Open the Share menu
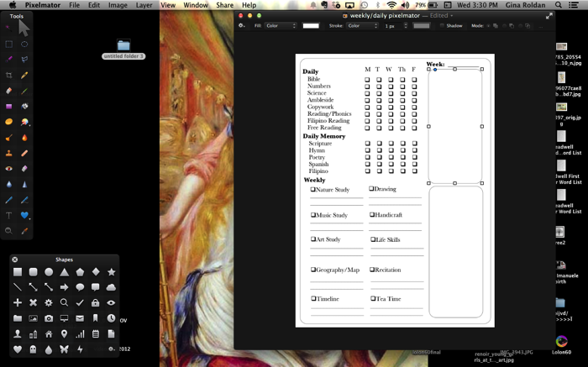This screenshot has width=588, height=367. [x=224, y=5]
